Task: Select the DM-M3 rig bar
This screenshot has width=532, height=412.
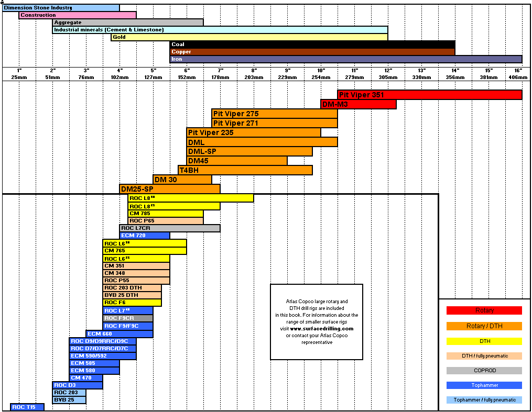Action: coord(359,104)
